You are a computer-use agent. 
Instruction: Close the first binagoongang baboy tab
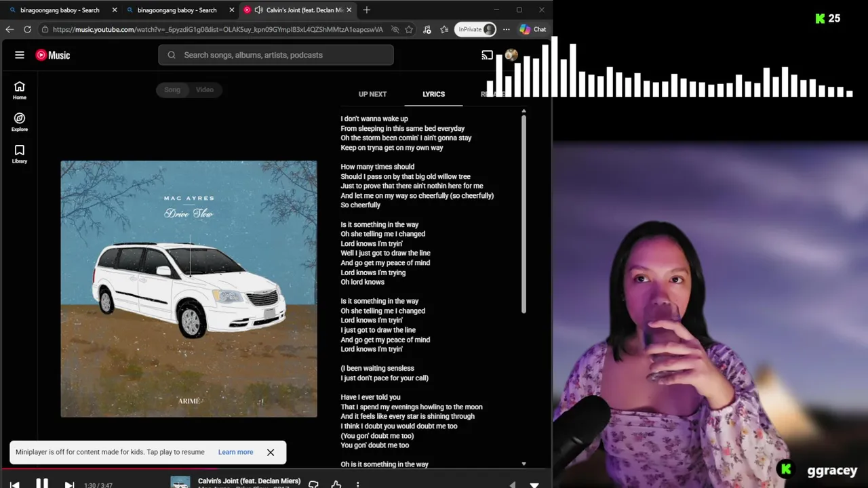[114, 10]
